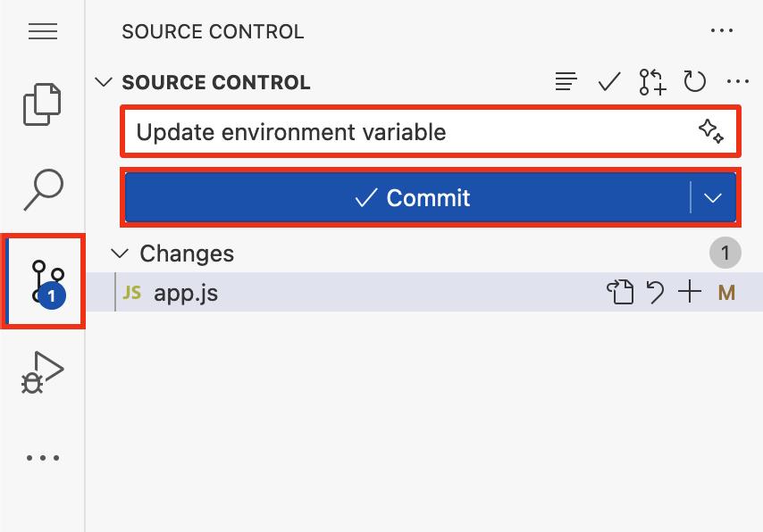Screen dimensions: 763x532
Task: Open More Actions in the Source Control toolbar
Action: coord(738,81)
